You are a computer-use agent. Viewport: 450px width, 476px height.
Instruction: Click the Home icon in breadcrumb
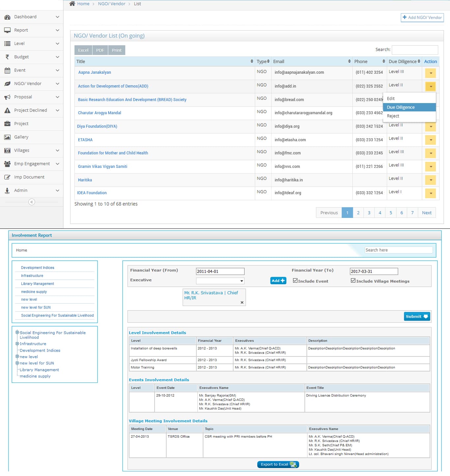72,4
